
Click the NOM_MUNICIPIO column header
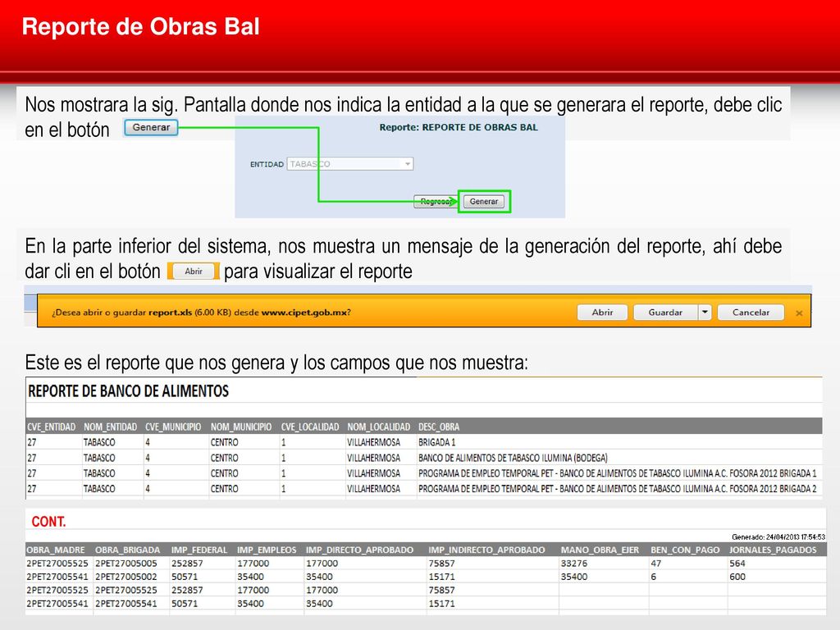[x=241, y=427]
